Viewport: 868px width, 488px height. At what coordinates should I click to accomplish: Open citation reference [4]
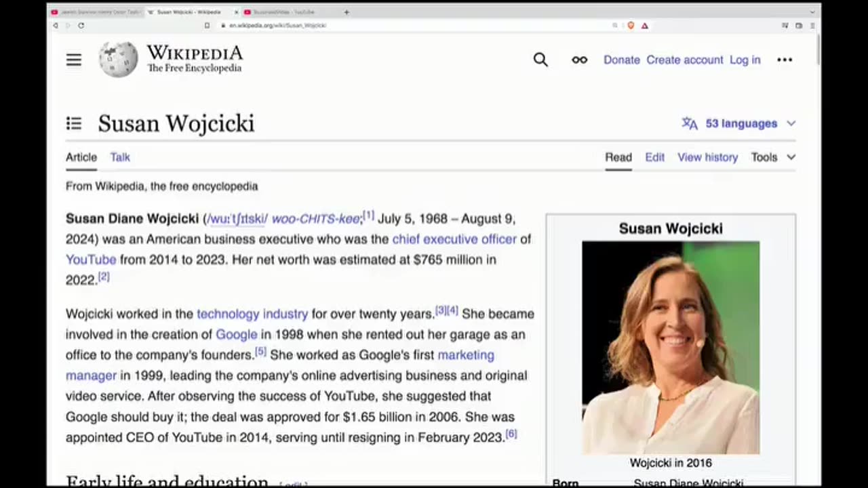click(x=452, y=310)
